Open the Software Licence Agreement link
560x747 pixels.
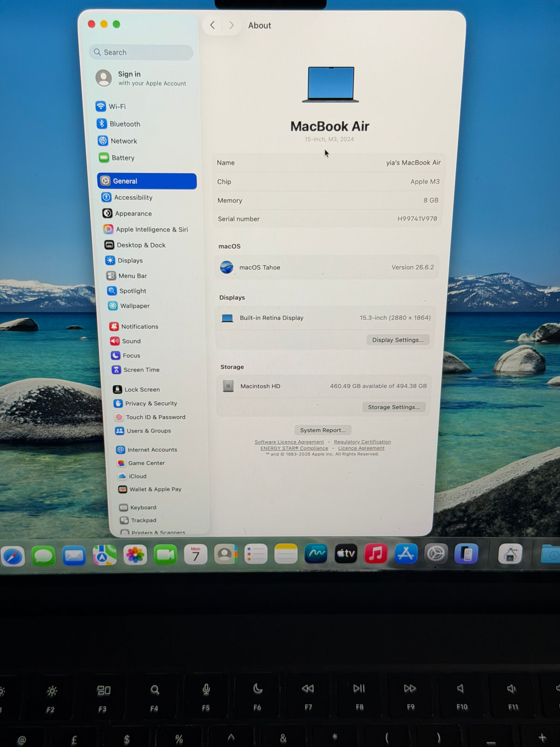click(289, 442)
